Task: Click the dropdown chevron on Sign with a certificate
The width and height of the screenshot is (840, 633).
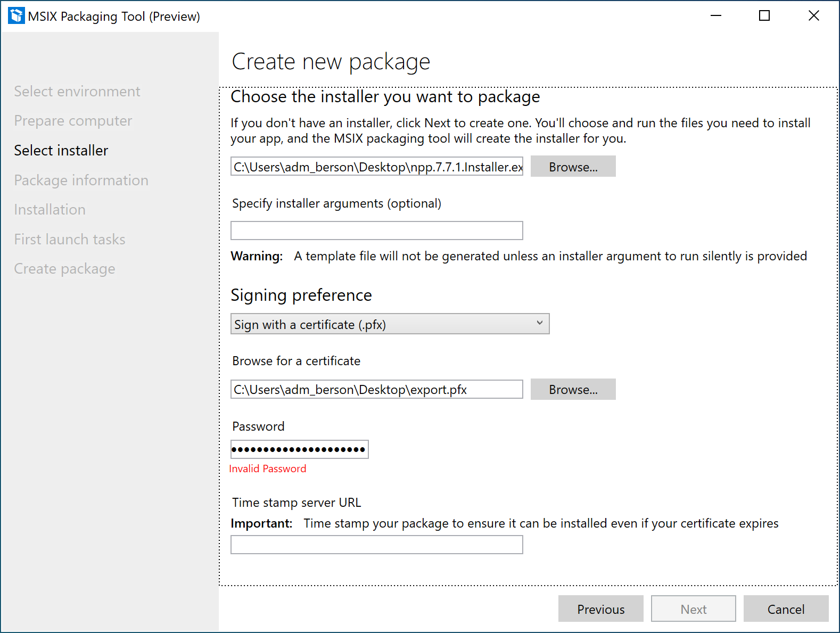Action: pyautogui.click(x=540, y=324)
